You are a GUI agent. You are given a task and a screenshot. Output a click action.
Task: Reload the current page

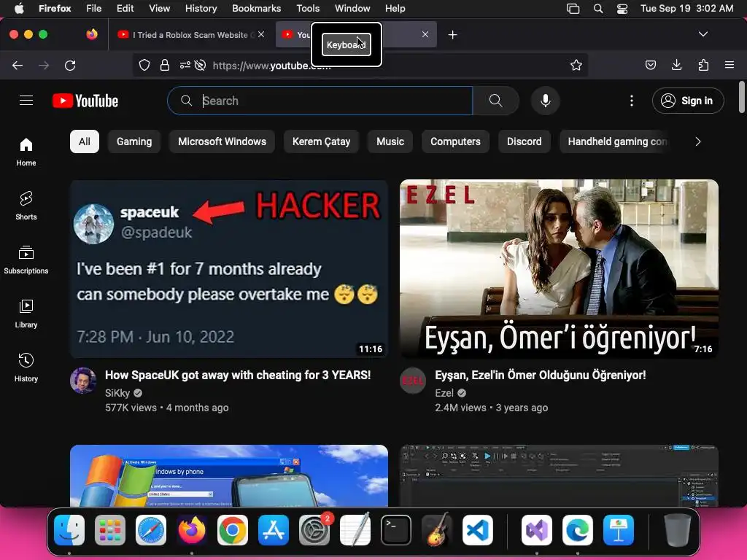pyautogui.click(x=70, y=65)
